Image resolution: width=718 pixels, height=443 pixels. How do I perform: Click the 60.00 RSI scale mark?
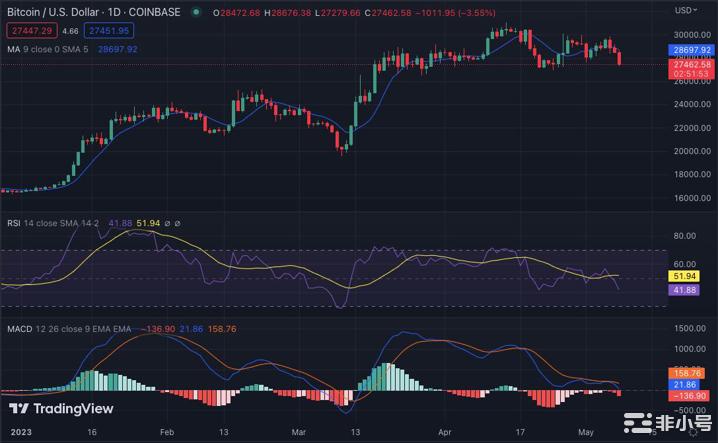point(685,264)
